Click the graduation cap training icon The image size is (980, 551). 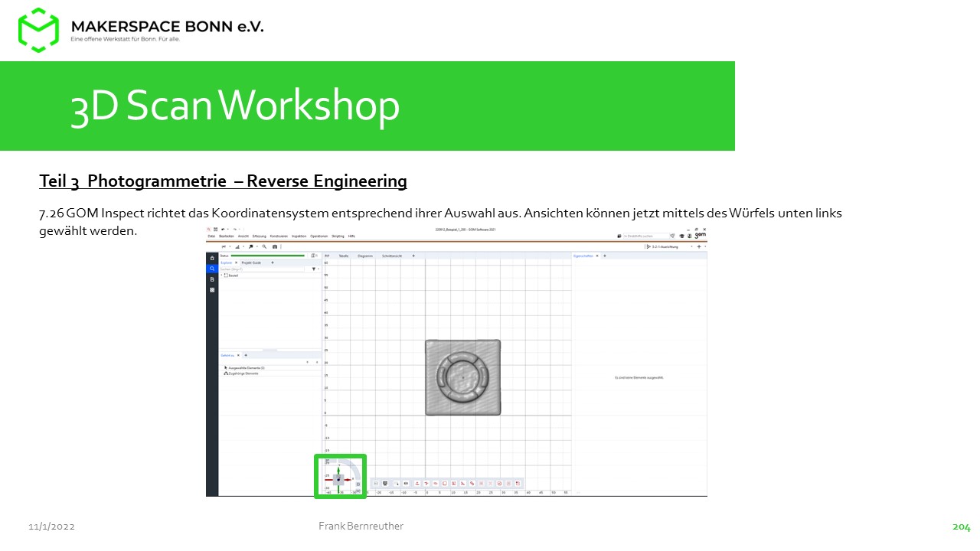click(681, 236)
